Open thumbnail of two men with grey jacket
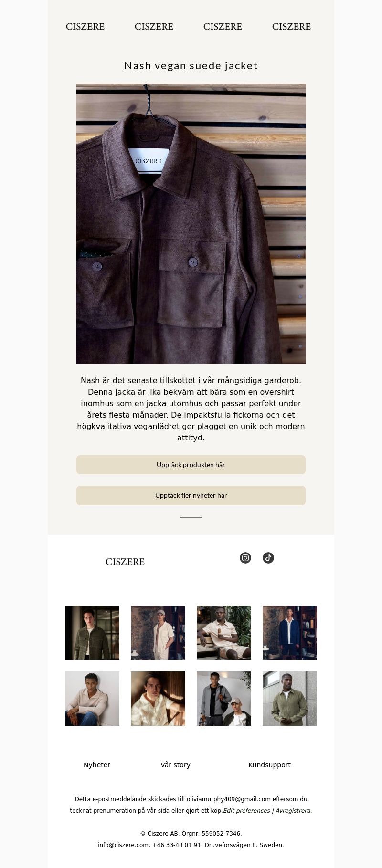The width and height of the screenshot is (382, 868). (x=224, y=699)
